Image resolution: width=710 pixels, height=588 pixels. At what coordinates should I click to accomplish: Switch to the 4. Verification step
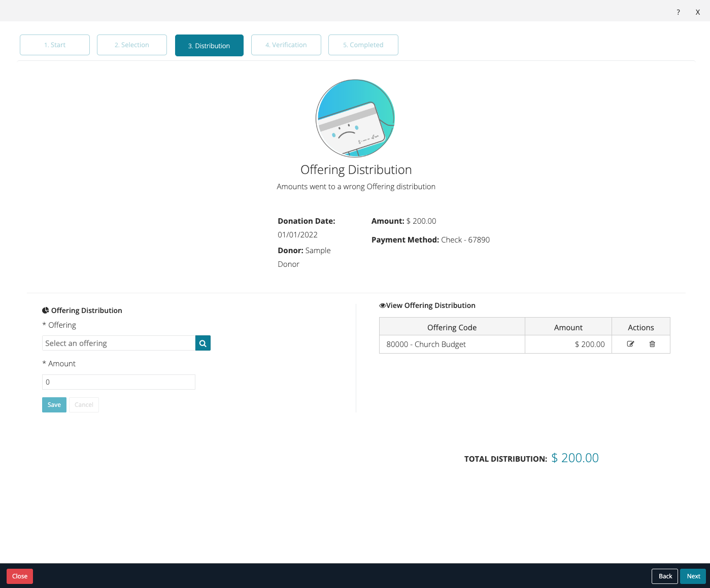tap(286, 45)
